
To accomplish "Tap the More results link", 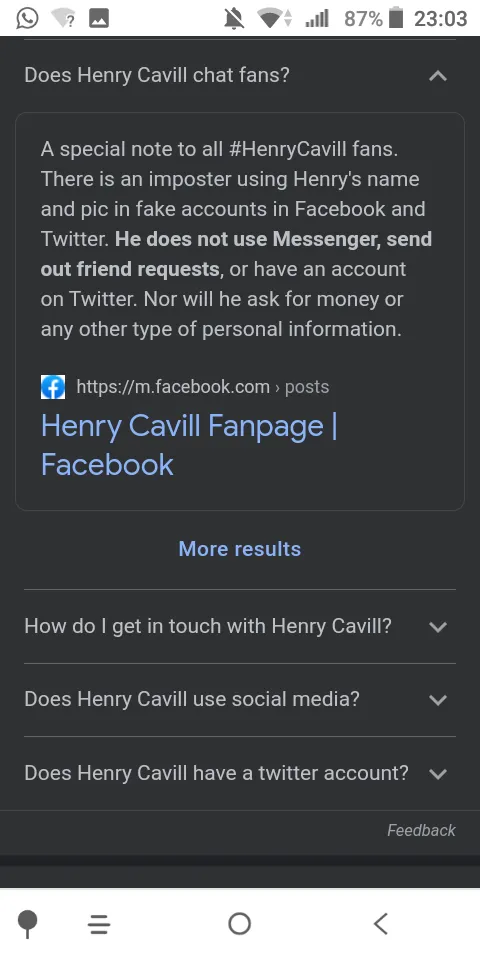I will click(x=240, y=549).
